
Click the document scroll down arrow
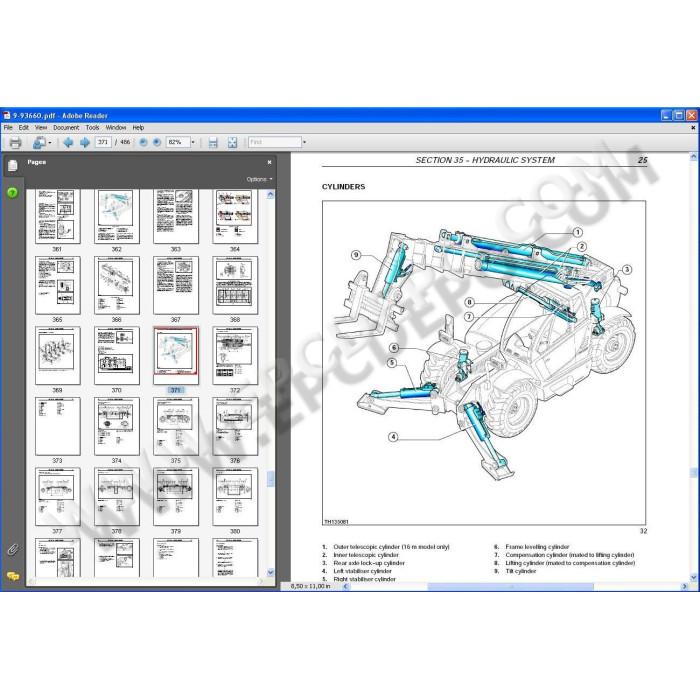693,578
